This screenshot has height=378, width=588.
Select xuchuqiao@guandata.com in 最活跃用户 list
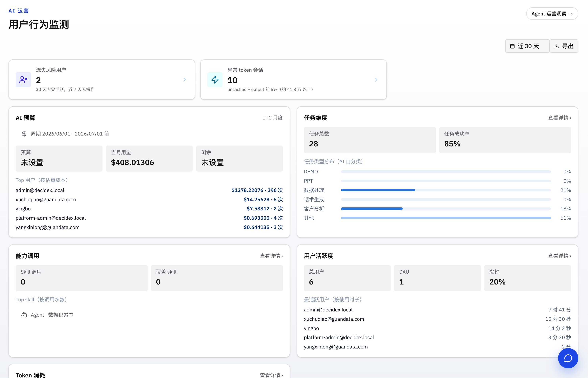pyautogui.click(x=334, y=319)
